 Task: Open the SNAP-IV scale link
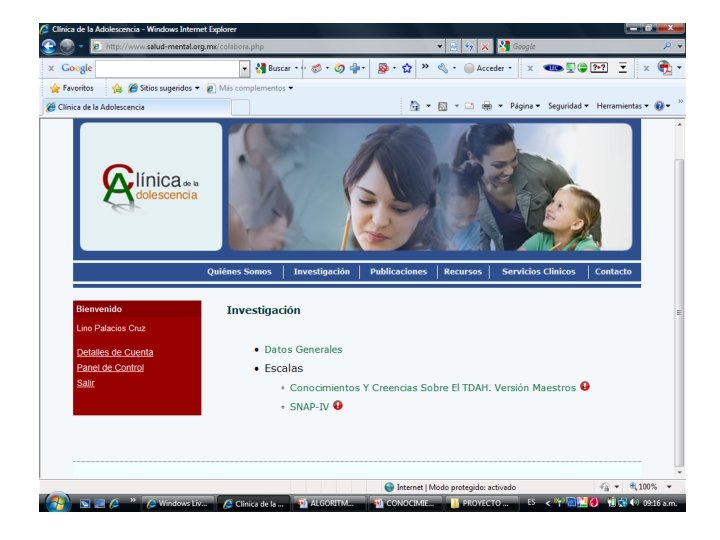(309, 407)
